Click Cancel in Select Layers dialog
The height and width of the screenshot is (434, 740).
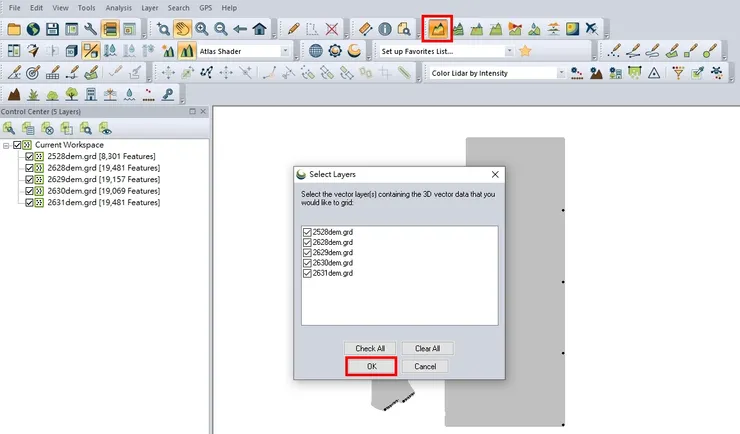coord(425,367)
